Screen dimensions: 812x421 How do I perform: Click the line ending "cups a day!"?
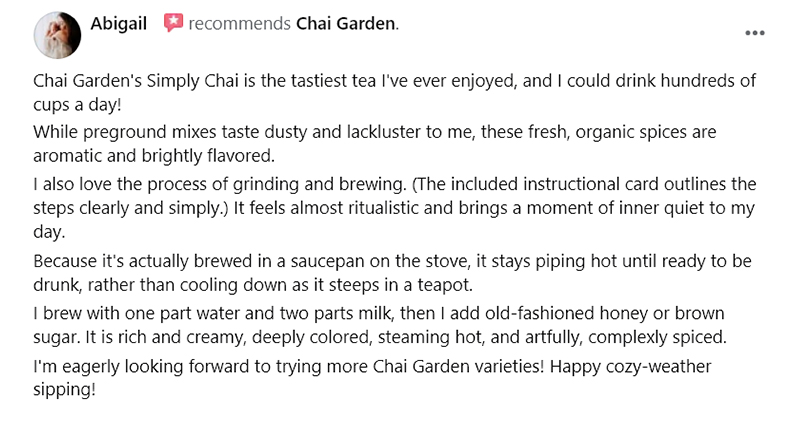coord(79,105)
